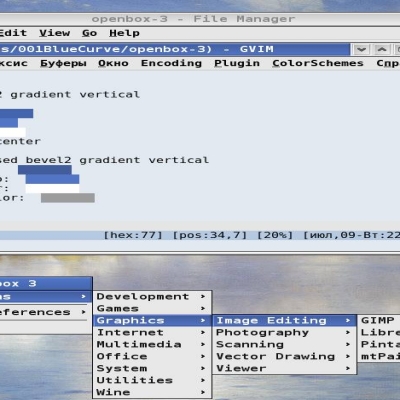Expand the Internet submenu
This screenshot has width=400, height=400.
152,332
